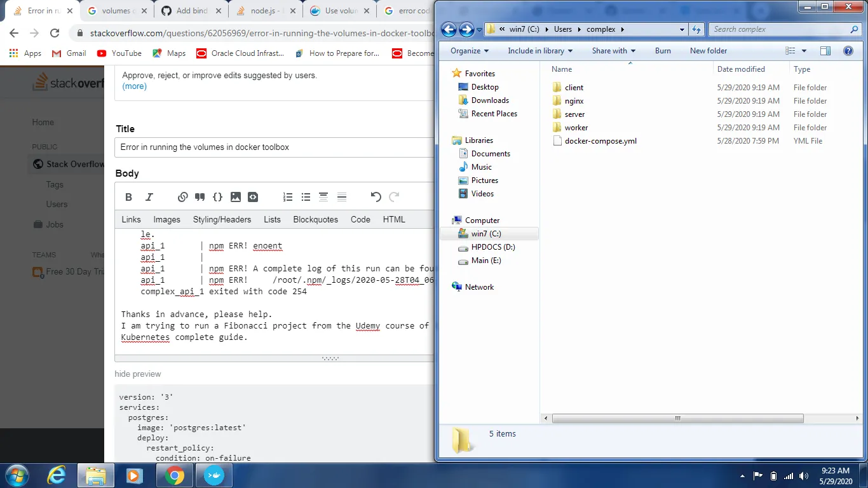Open the Share with dropdown

(614, 51)
